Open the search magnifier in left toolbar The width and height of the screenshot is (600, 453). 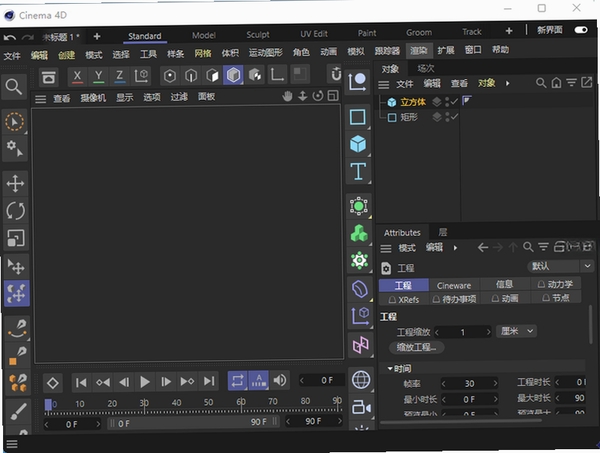click(x=14, y=87)
